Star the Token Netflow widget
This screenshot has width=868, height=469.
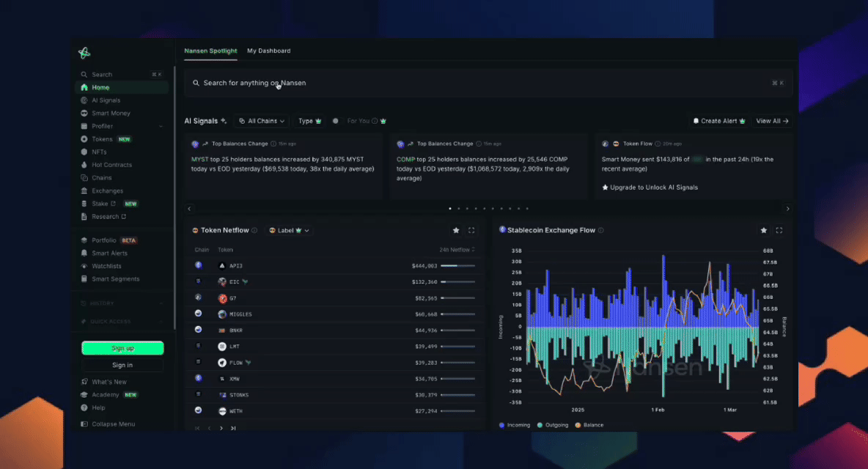[456, 230]
